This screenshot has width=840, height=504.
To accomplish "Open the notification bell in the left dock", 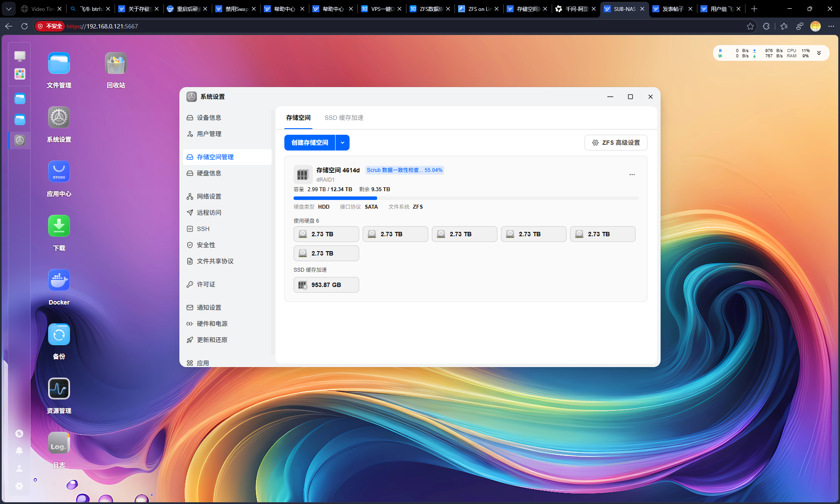I will tap(19, 451).
